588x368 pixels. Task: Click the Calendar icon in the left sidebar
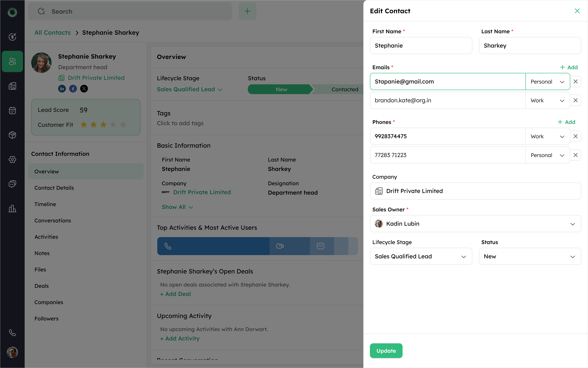[12, 110]
